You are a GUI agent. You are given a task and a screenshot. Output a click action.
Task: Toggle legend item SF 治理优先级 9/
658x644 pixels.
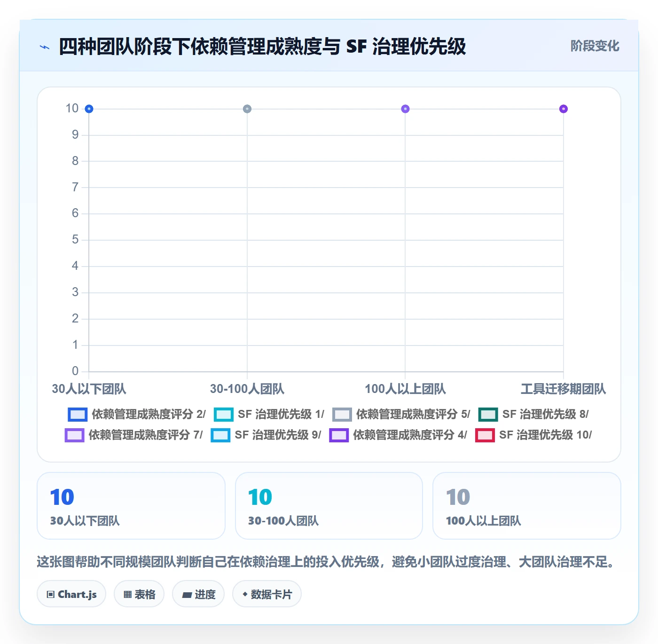coord(266,435)
